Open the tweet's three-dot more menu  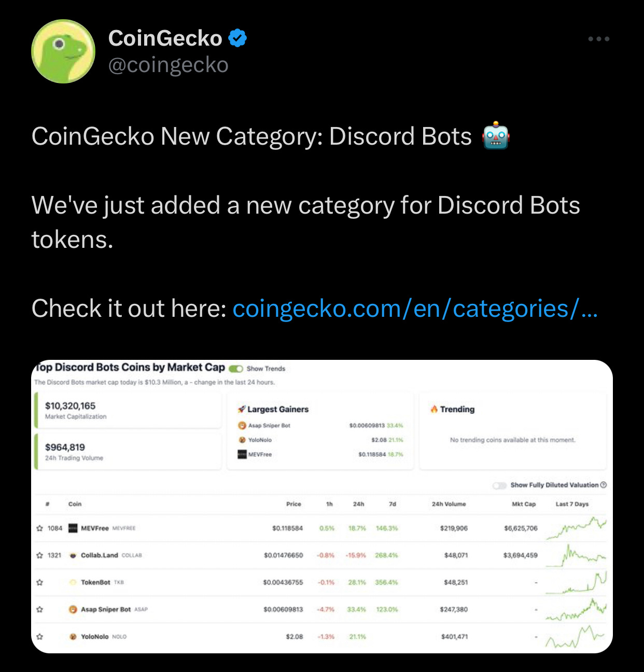coord(598,39)
